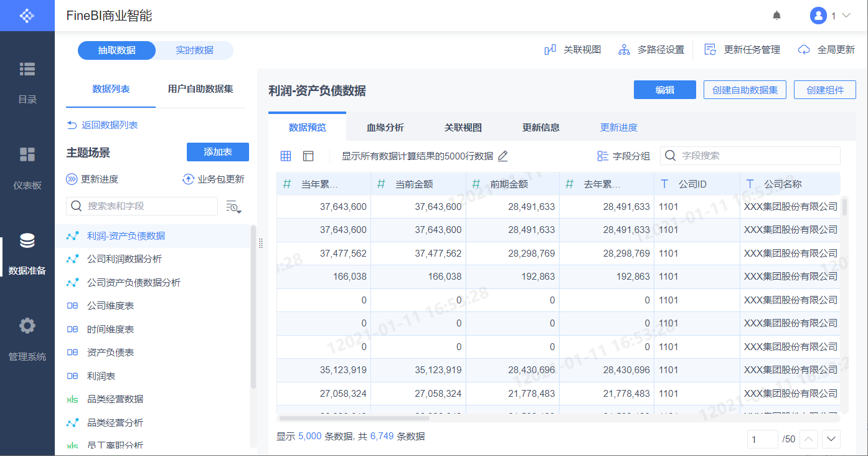This screenshot has height=456, width=868.
Task: Switch to the 血缘分析 tab
Action: 385,128
